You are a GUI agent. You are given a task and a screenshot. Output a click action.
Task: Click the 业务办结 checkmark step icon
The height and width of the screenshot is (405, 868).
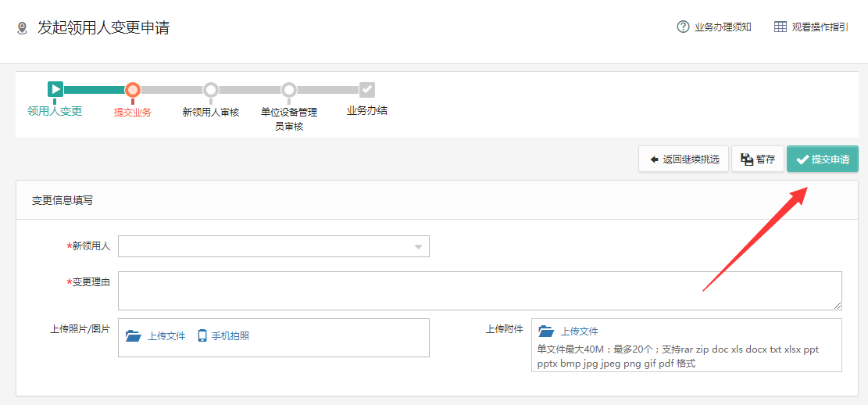(367, 90)
